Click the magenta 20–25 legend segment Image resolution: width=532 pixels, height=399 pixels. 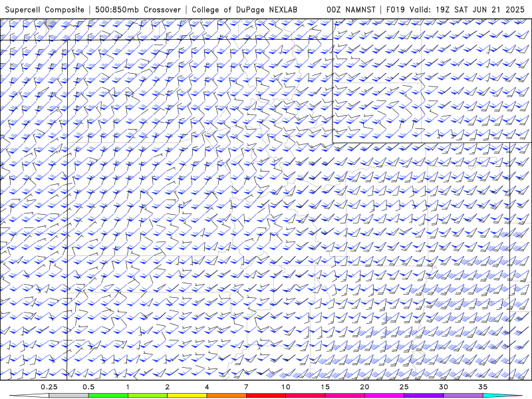coord(384,396)
